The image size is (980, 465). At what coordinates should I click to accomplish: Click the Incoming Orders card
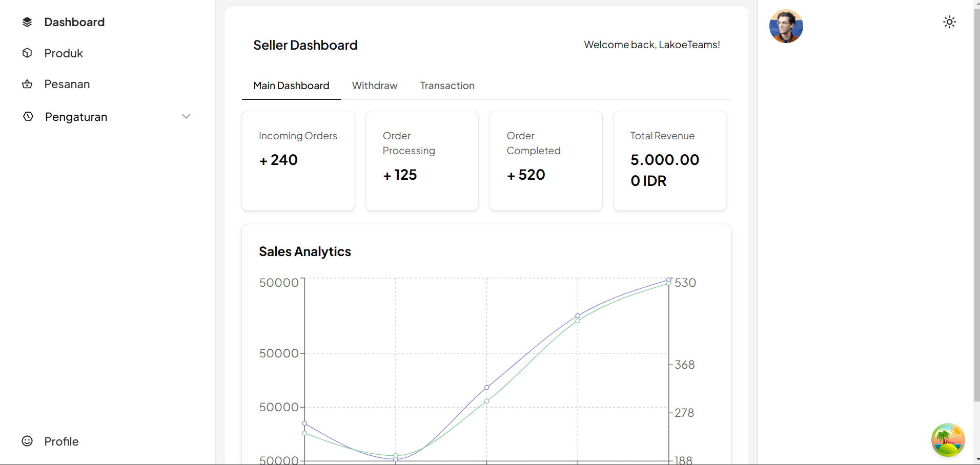click(298, 160)
